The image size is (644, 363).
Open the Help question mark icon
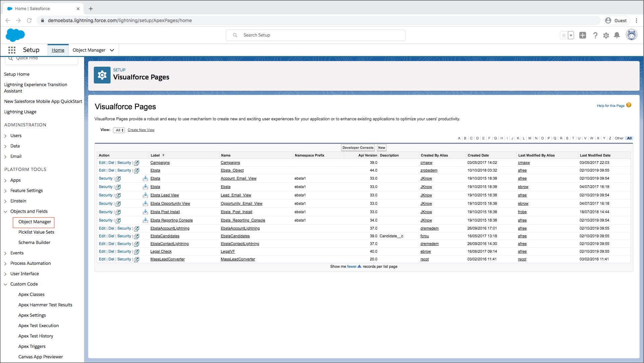pos(595,35)
